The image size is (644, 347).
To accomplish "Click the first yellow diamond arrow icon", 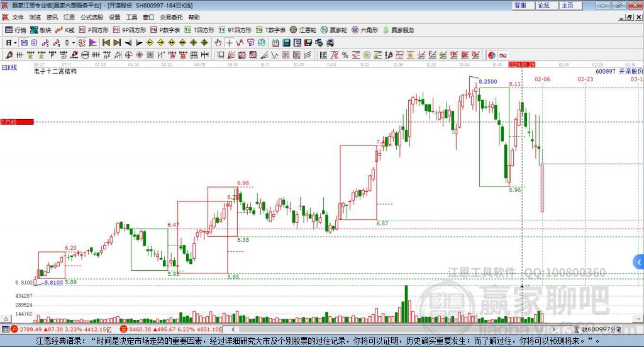I will (150, 43).
